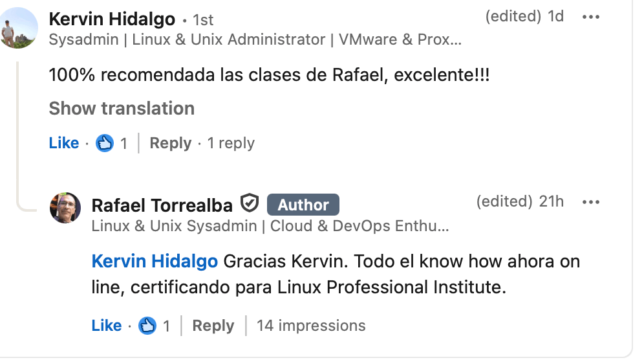This screenshot has height=360, width=644.
Task: Reply to Rafael Torrealba's comment
Action: coord(213,326)
